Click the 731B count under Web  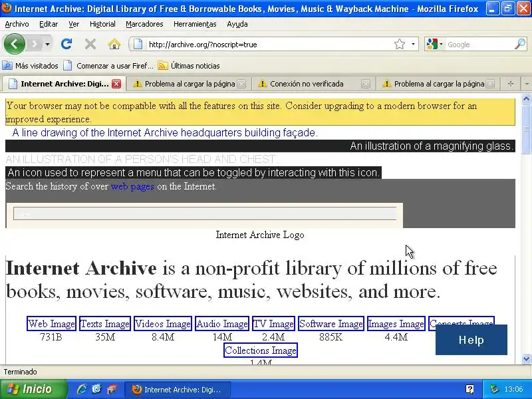pyautogui.click(x=51, y=337)
